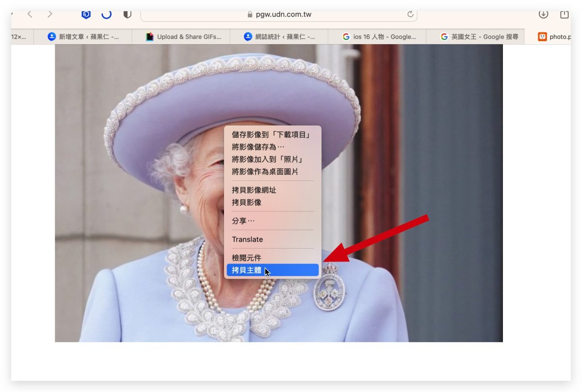Open the blue hexagon shield extension
This screenshot has width=582, height=392.
[x=86, y=14]
